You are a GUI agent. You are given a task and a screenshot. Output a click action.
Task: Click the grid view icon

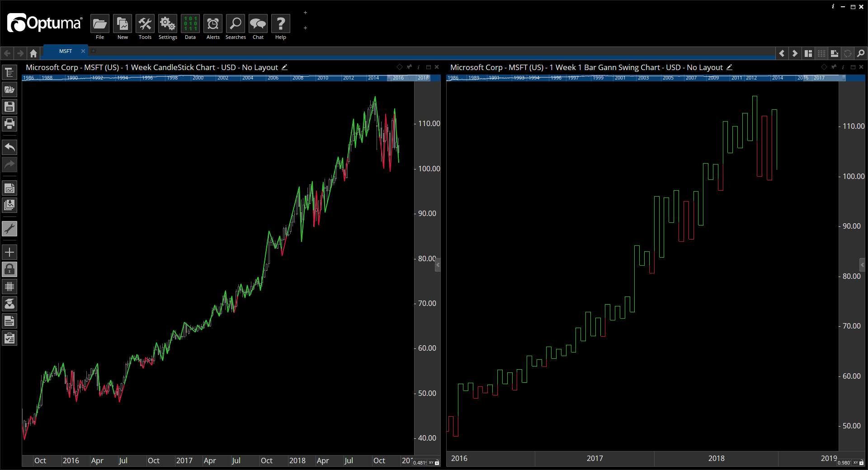[821, 53]
